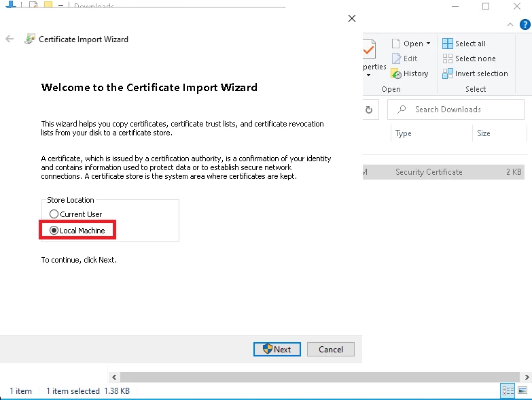Switch to Details view in status bar
This screenshot has height=400, width=532.
(508, 391)
